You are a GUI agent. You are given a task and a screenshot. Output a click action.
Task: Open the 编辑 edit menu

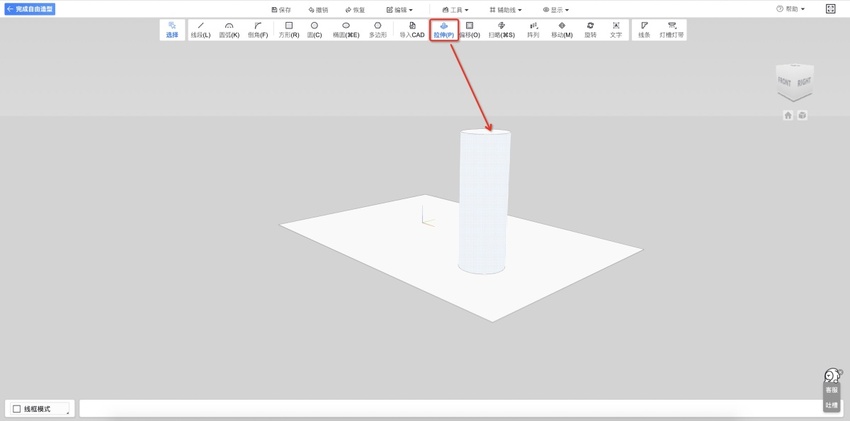pos(399,10)
